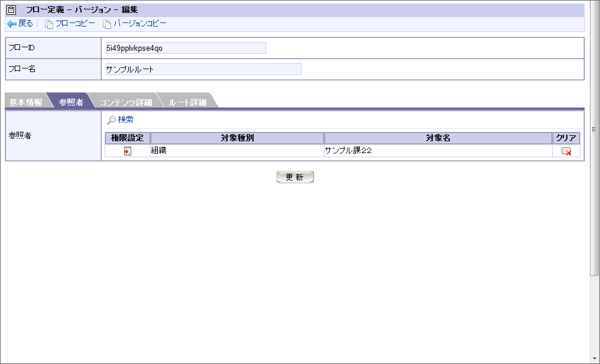Clear the サンプル課22 row with delete icon
The width and height of the screenshot is (600, 364).
566,151
